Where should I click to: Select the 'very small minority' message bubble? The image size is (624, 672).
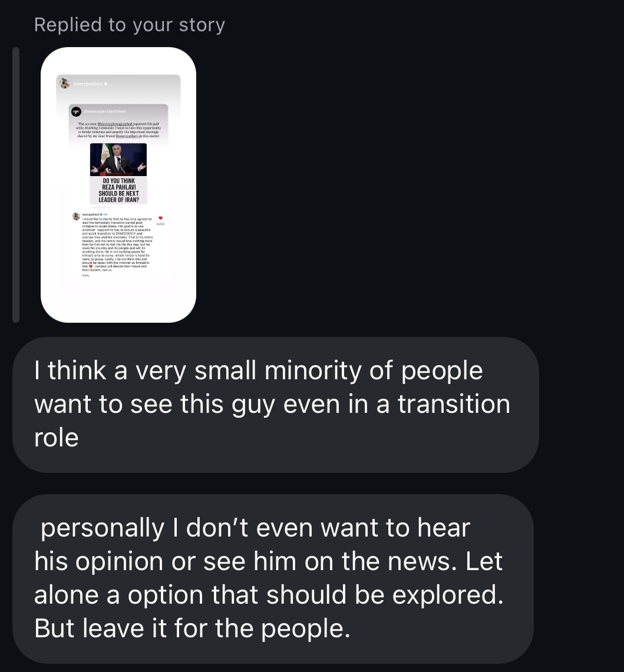coord(275,405)
